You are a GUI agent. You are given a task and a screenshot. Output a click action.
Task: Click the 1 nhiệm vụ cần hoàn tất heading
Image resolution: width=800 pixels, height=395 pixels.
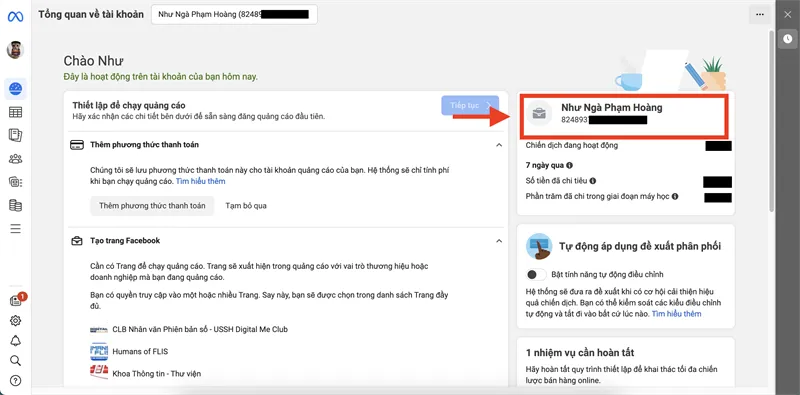pyautogui.click(x=580, y=353)
